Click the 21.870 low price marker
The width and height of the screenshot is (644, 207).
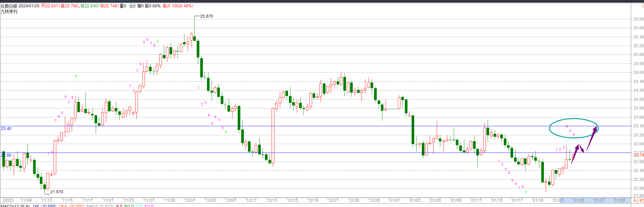(x=57, y=192)
